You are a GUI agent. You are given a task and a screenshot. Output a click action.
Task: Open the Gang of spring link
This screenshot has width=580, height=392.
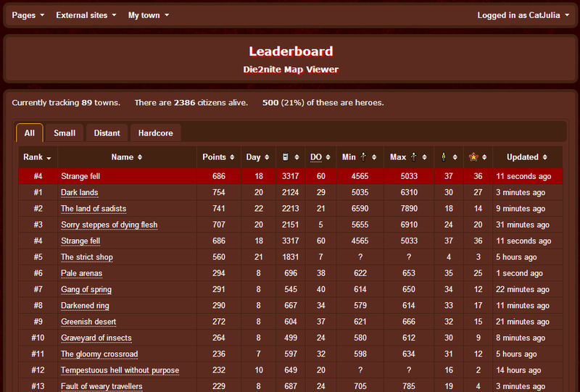pyautogui.click(x=86, y=290)
